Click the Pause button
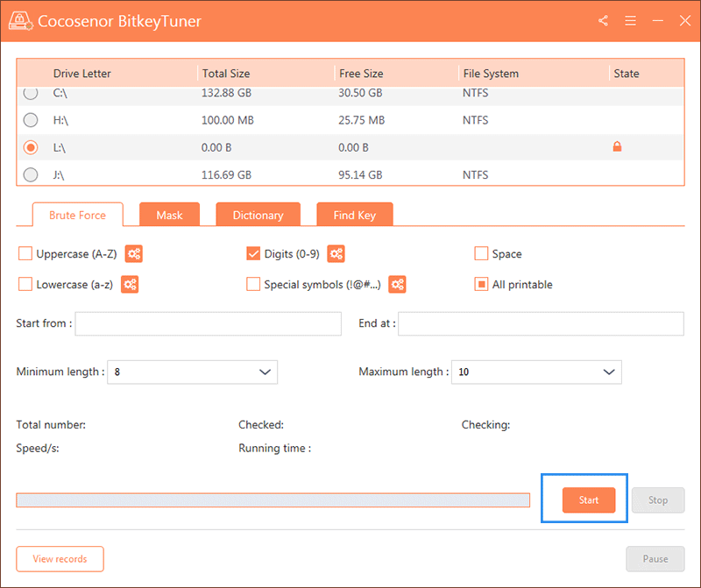 [x=655, y=558]
